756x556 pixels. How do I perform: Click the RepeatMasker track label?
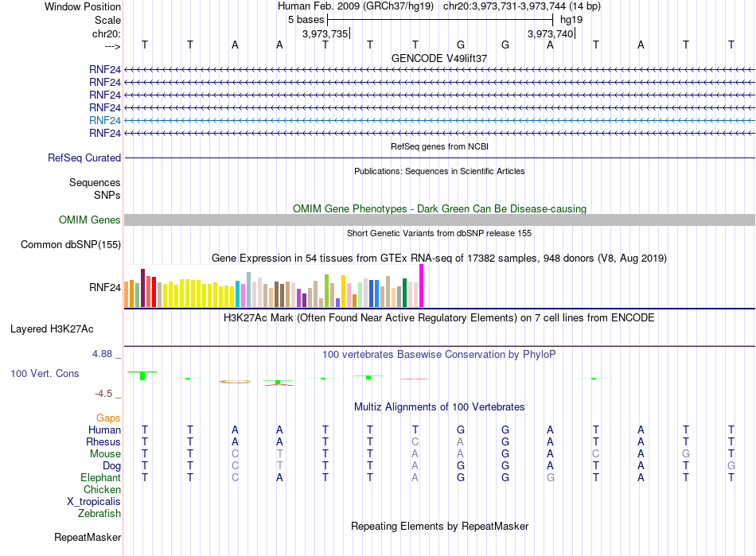[x=88, y=538]
